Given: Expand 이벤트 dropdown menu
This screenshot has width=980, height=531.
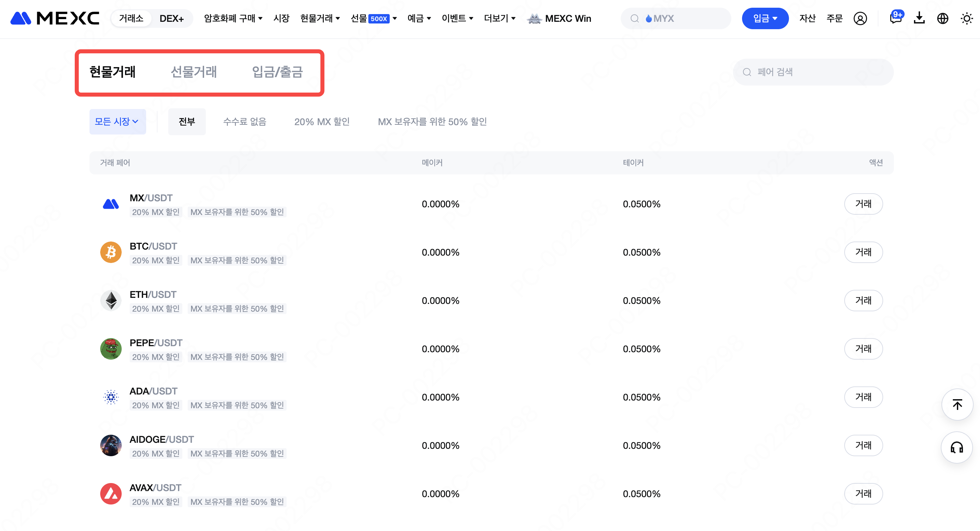Looking at the screenshot, I should click(x=458, y=18).
